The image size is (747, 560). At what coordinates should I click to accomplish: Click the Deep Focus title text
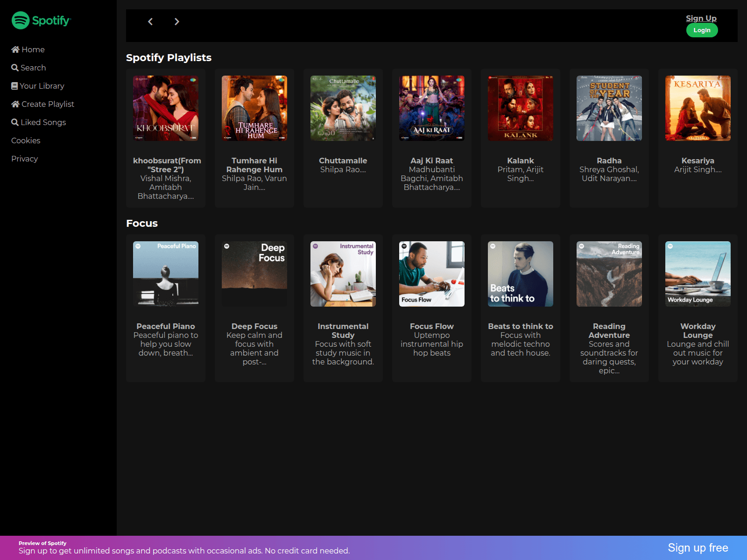pyautogui.click(x=254, y=326)
